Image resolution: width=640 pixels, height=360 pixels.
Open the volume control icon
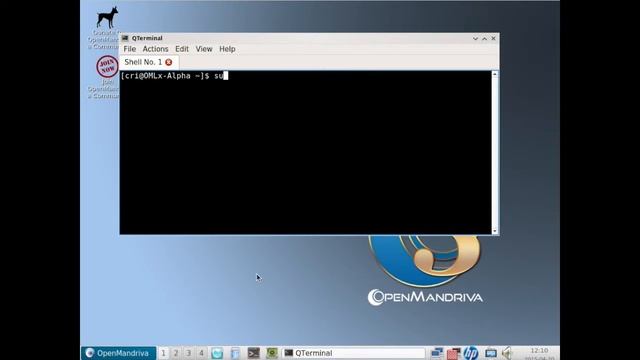click(507, 353)
